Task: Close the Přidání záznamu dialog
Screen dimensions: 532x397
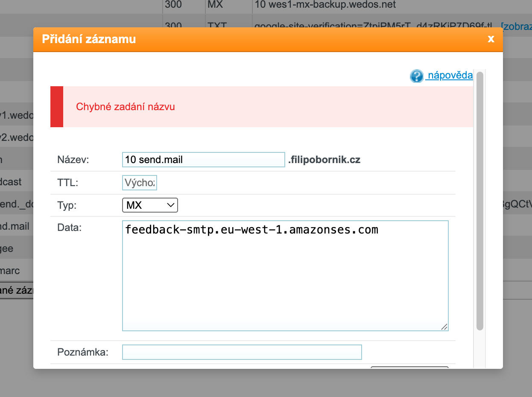Action: tap(491, 39)
